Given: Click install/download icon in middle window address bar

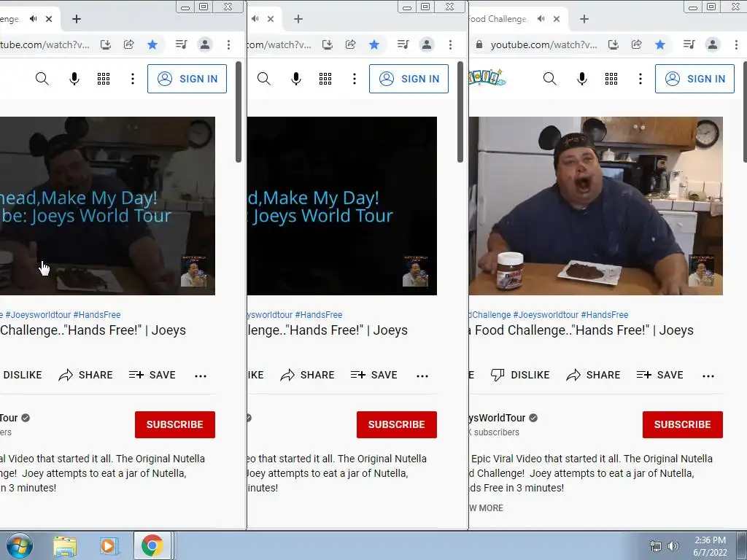Looking at the screenshot, I should [x=328, y=44].
